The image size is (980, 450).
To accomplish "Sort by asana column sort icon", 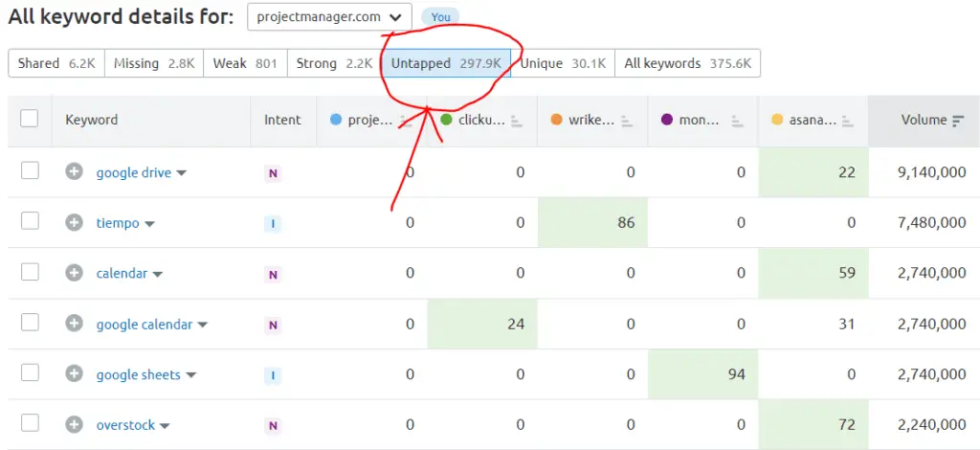I will tap(848, 121).
